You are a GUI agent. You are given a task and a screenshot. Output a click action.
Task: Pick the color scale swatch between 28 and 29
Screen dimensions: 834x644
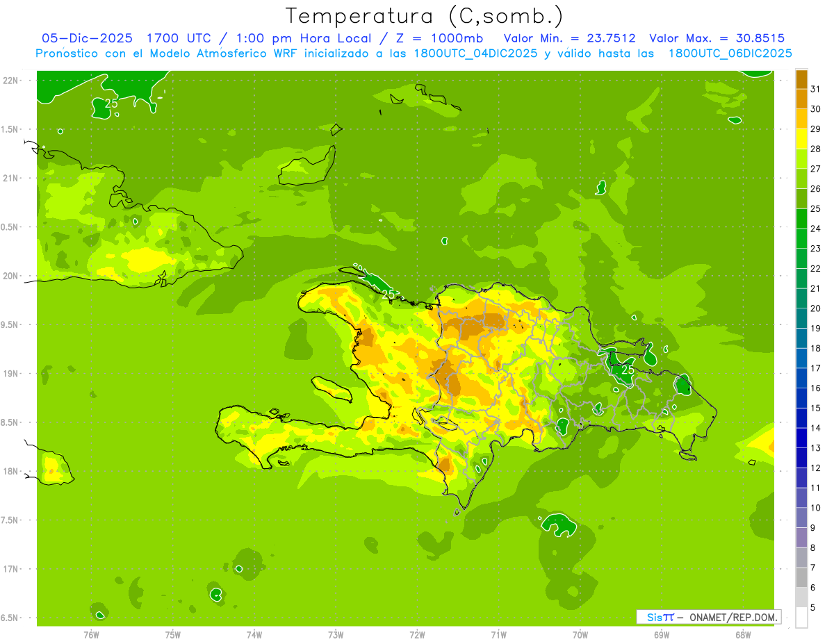pyautogui.click(x=801, y=139)
